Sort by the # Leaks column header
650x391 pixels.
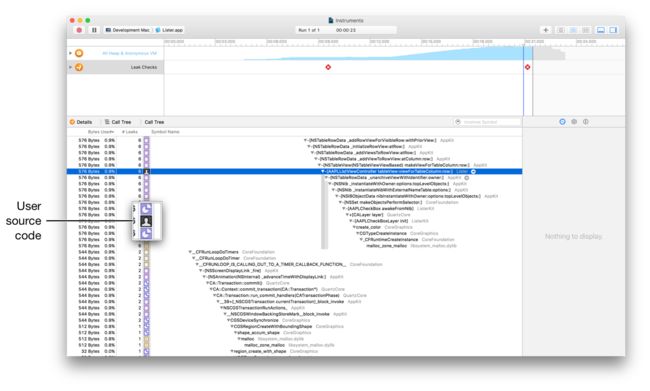pos(130,132)
